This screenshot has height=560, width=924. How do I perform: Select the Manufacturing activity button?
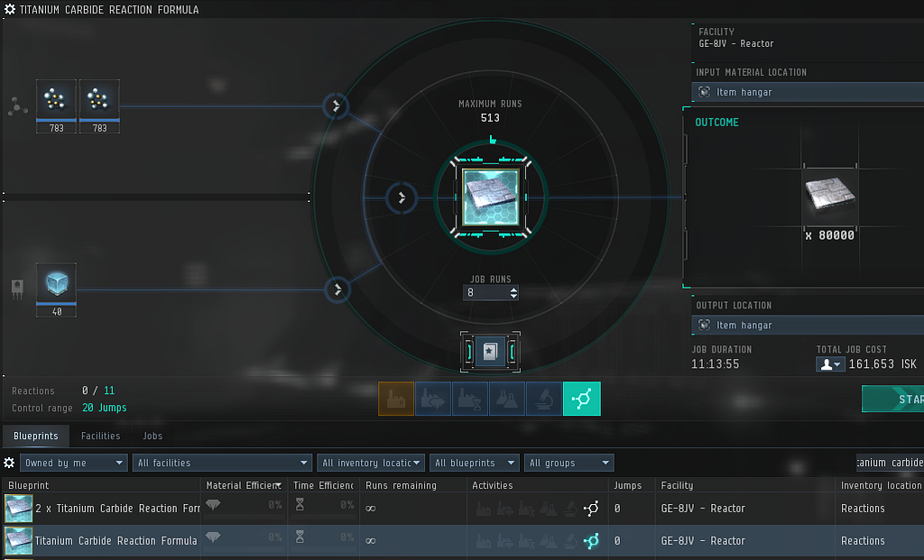[x=396, y=399]
